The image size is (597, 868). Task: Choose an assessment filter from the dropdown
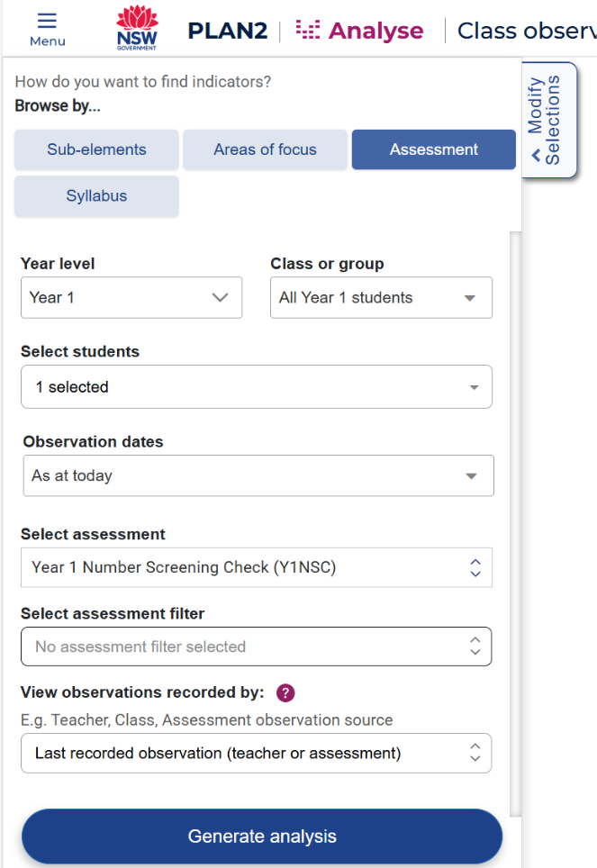point(257,646)
